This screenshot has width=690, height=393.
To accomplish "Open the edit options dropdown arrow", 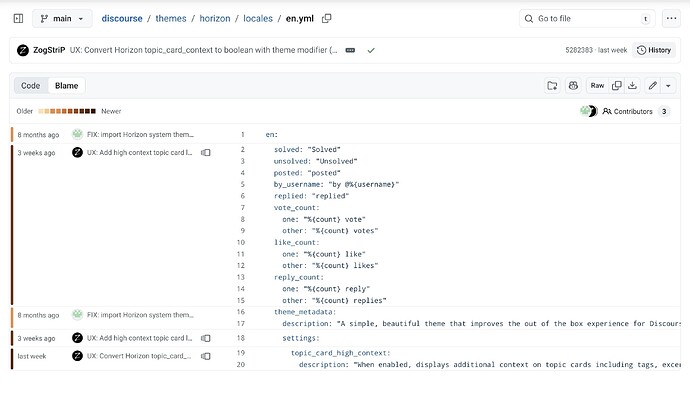I will 668,86.
